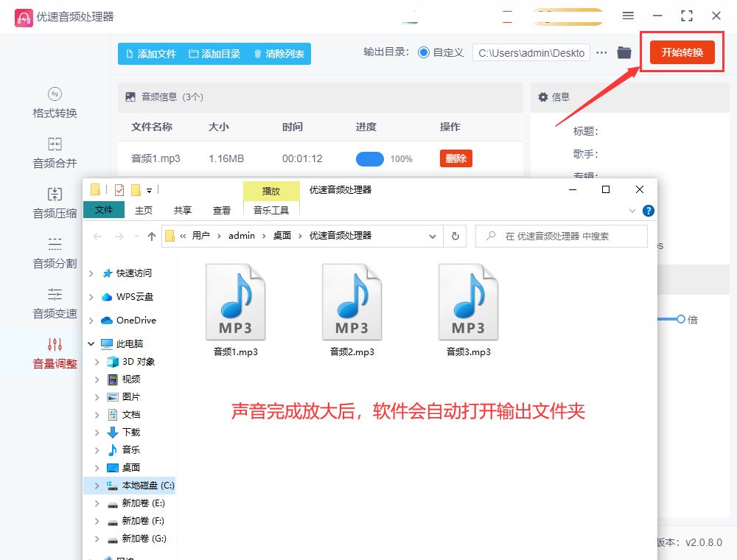This screenshot has height=560, width=737.
Task: Switch to the 查看 ribbon tab
Action: tap(221, 210)
